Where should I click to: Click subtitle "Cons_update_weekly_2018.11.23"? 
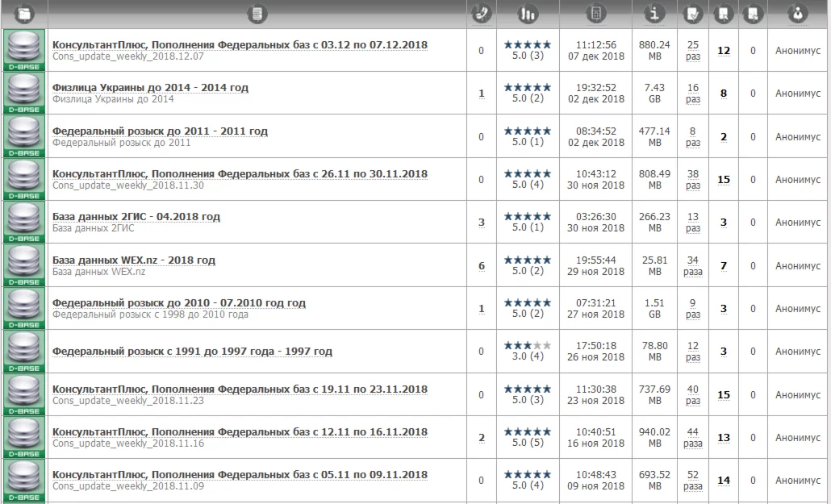click(127, 401)
